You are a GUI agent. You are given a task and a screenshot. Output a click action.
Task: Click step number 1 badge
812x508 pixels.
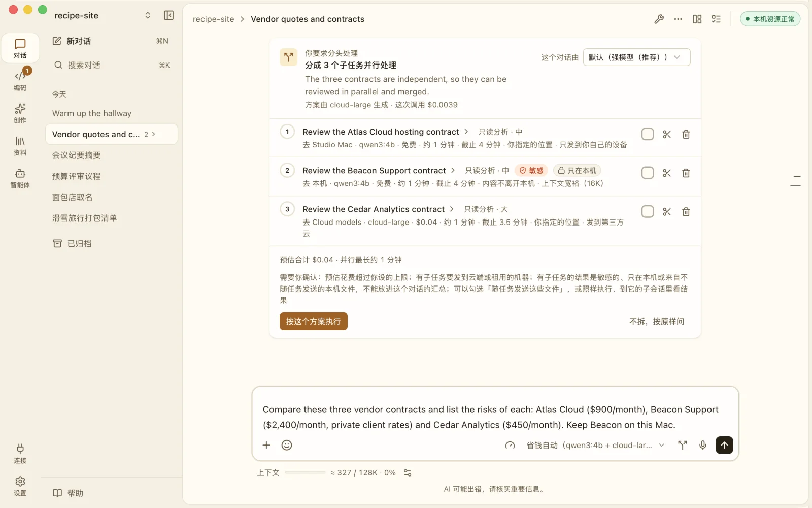point(287,132)
